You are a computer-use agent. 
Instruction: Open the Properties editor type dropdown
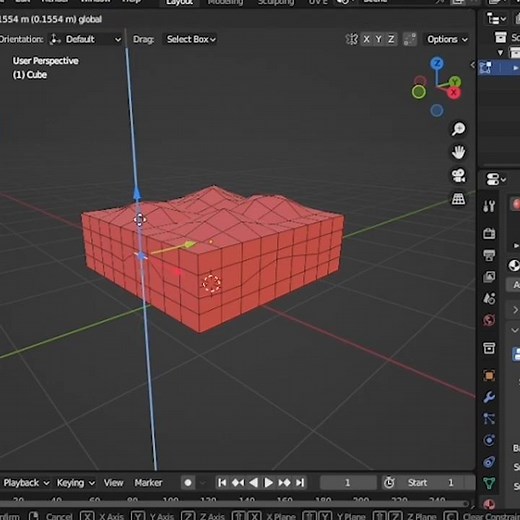[x=496, y=179]
